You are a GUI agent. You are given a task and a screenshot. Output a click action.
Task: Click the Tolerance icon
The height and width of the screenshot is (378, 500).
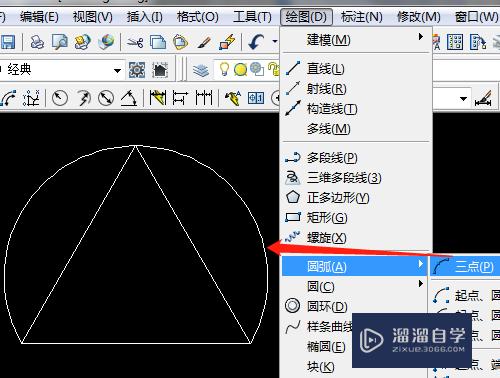(x=256, y=98)
